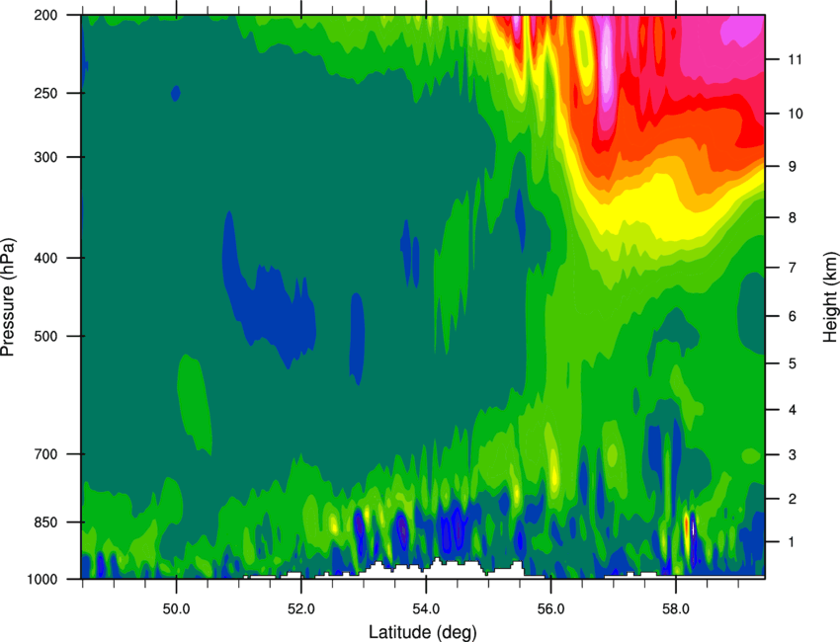Click the 'Height (km)' axis title
Screen dimensions: 840x642
point(830,296)
